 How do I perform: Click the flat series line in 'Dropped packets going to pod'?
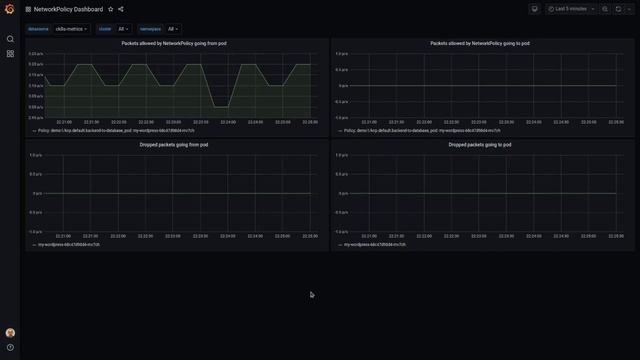point(483,193)
